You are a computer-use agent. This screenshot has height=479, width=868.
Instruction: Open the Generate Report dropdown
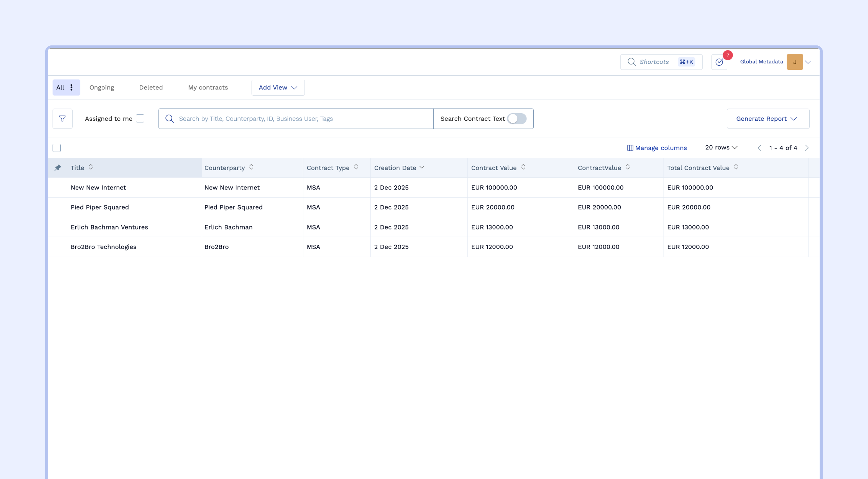pos(768,119)
